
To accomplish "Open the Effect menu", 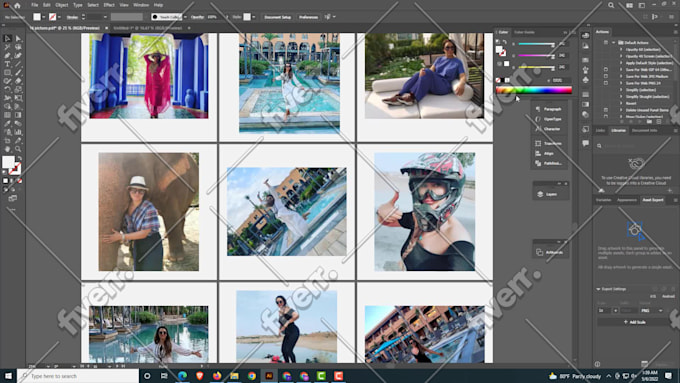I will tap(109, 5).
